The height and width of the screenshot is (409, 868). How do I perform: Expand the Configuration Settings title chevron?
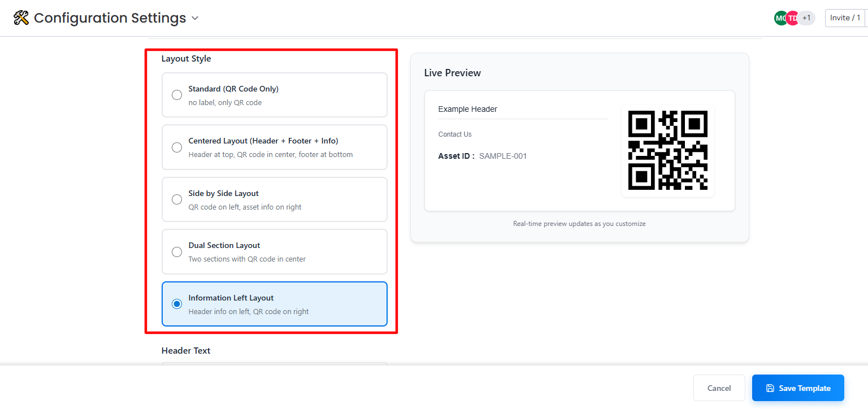pyautogui.click(x=195, y=18)
